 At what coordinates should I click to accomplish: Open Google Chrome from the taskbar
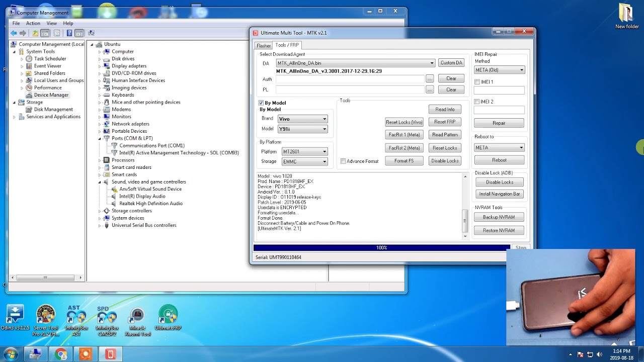click(x=61, y=354)
